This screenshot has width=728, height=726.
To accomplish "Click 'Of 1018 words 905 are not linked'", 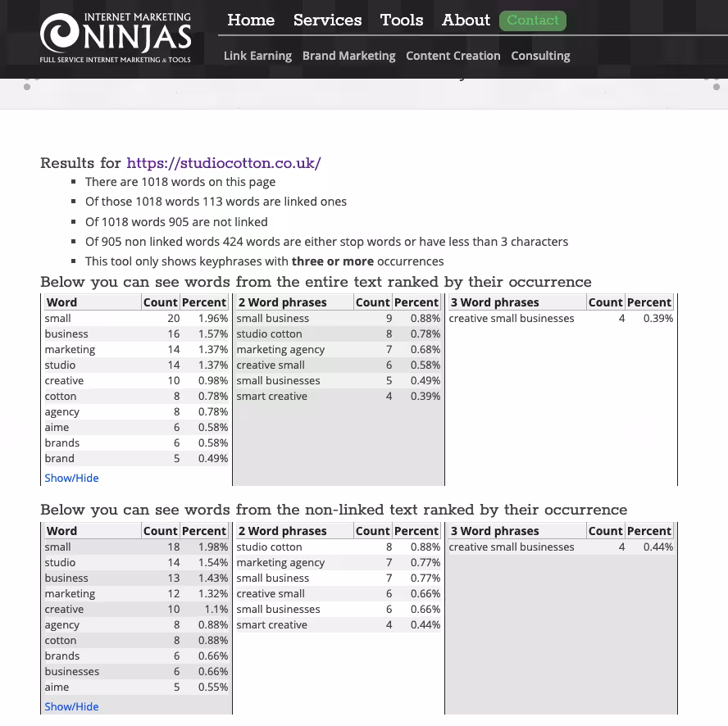I will click(176, 222).
